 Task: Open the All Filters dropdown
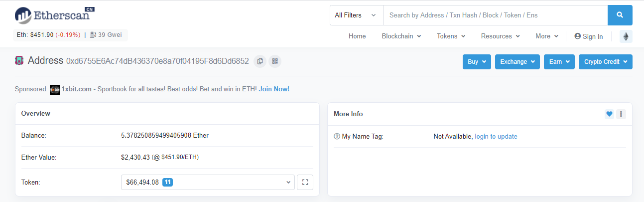coord(356,15)
